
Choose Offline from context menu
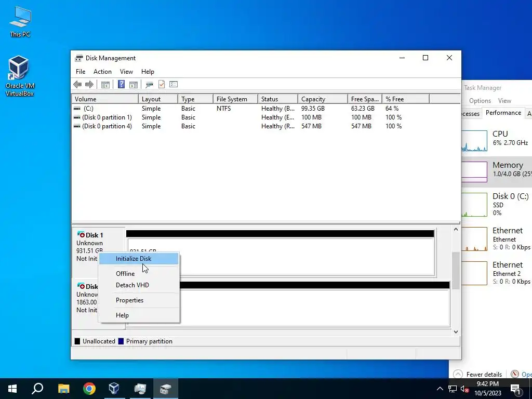[x=139, y=273]
